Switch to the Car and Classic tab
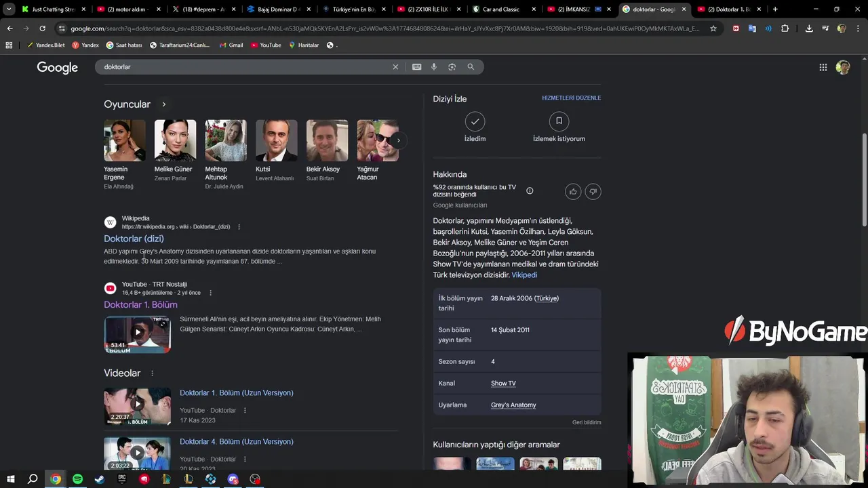This screenshot has height=488, width=868. point(503,9)
